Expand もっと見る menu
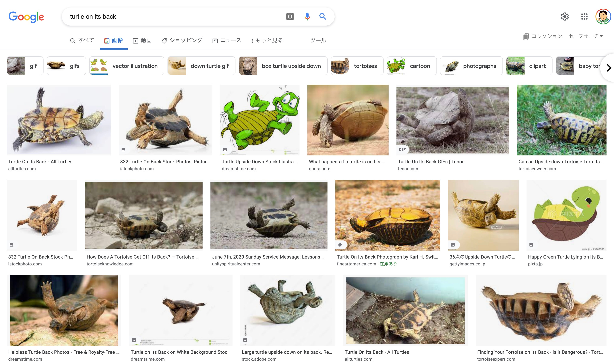This screenshot has height=364, width=614. point(267,41)
